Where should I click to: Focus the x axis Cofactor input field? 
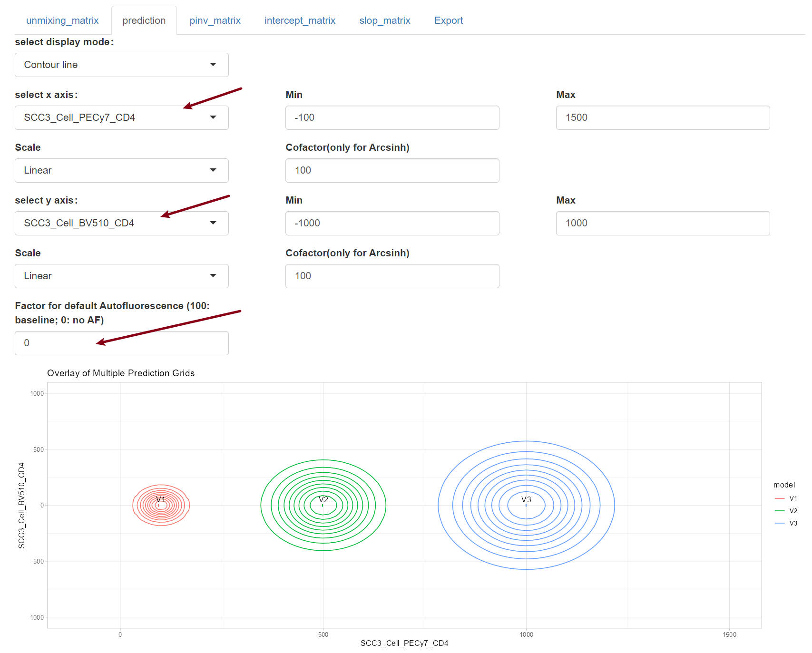(392, 170)
